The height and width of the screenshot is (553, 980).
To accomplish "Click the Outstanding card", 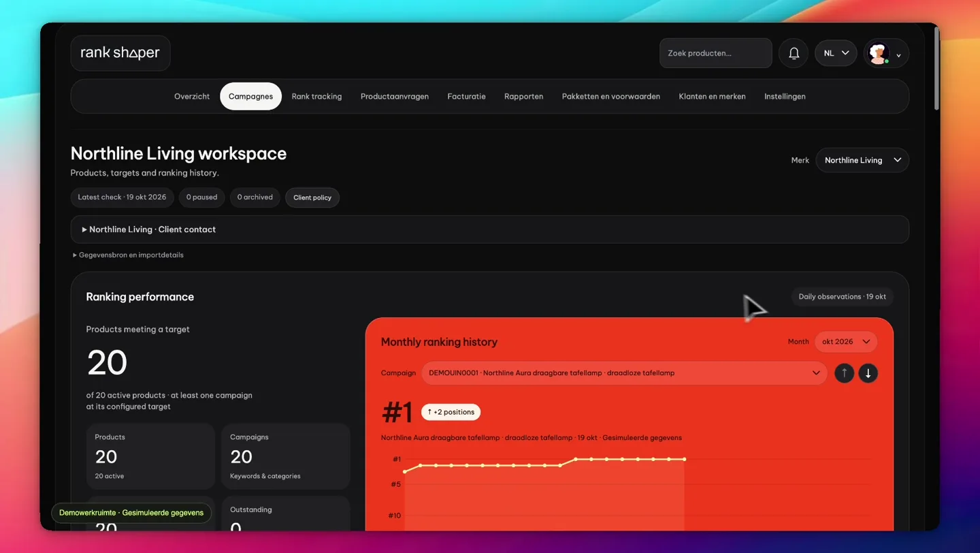I will 286,513.
